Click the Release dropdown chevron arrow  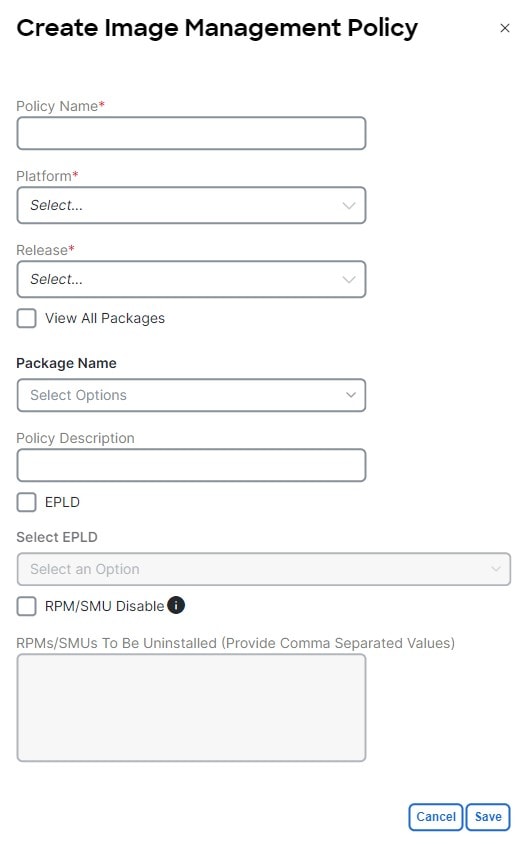349,279
